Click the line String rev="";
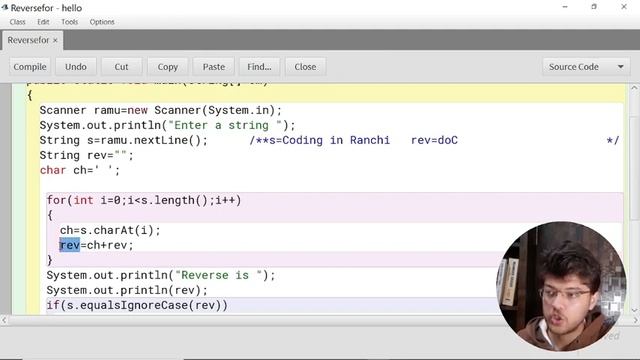The image size is (640, 360). pos(87,156)
